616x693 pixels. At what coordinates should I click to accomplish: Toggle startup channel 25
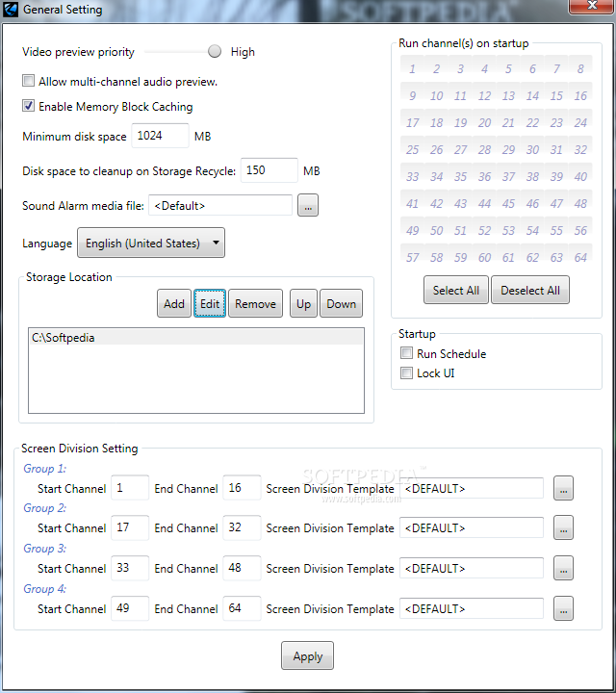coord(412,149)
